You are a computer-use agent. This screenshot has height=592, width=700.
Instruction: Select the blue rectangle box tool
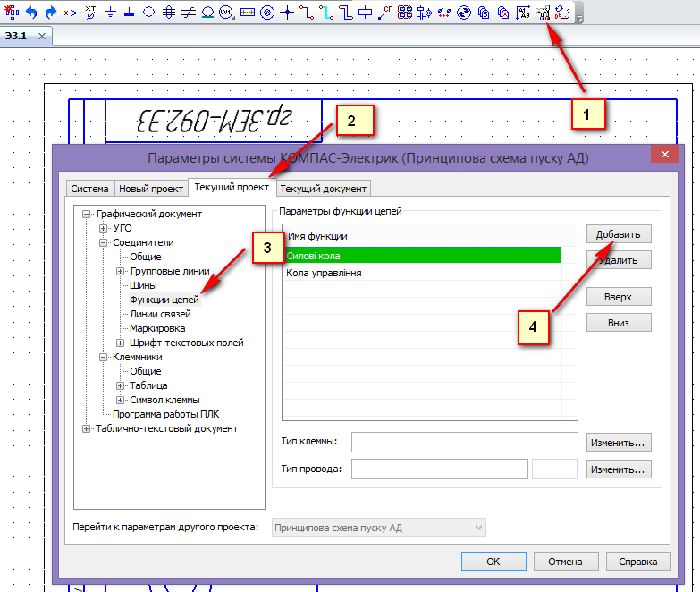(248, 12)
